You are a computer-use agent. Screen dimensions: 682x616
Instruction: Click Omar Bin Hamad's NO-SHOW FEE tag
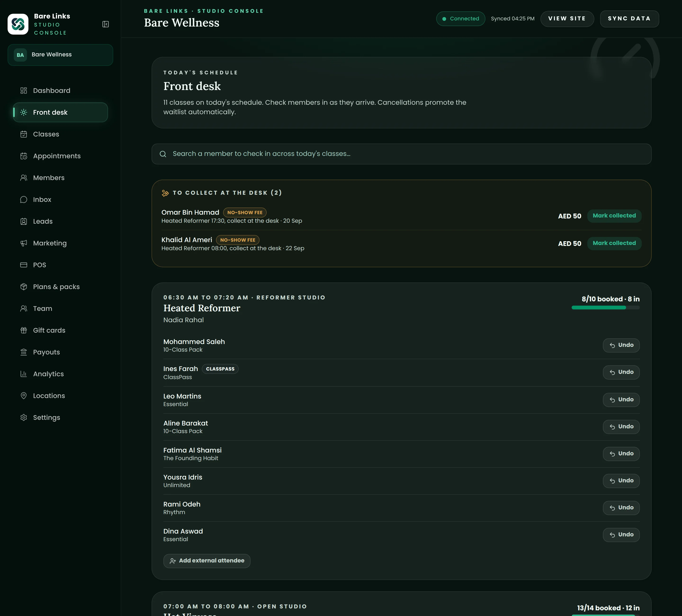point(245,213)
